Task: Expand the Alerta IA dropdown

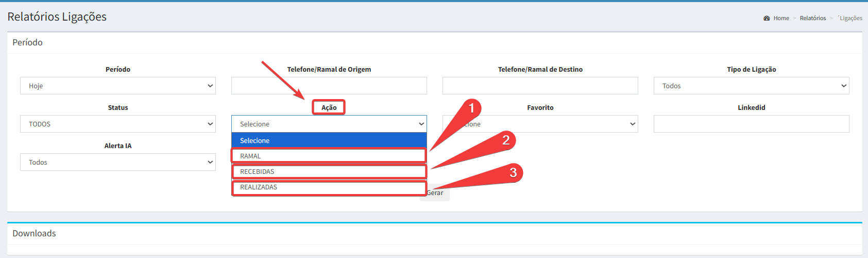Action: [x=117, y=162]
